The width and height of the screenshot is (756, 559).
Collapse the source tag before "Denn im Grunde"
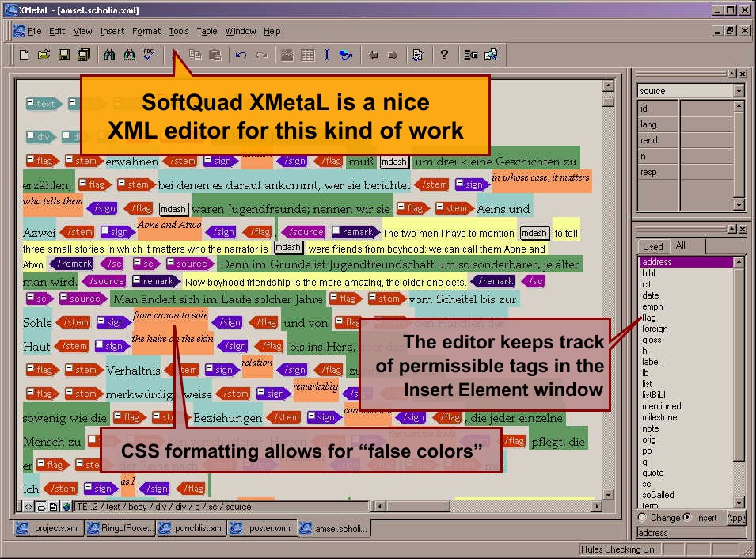pyautogui.click(x=170, y=263)
